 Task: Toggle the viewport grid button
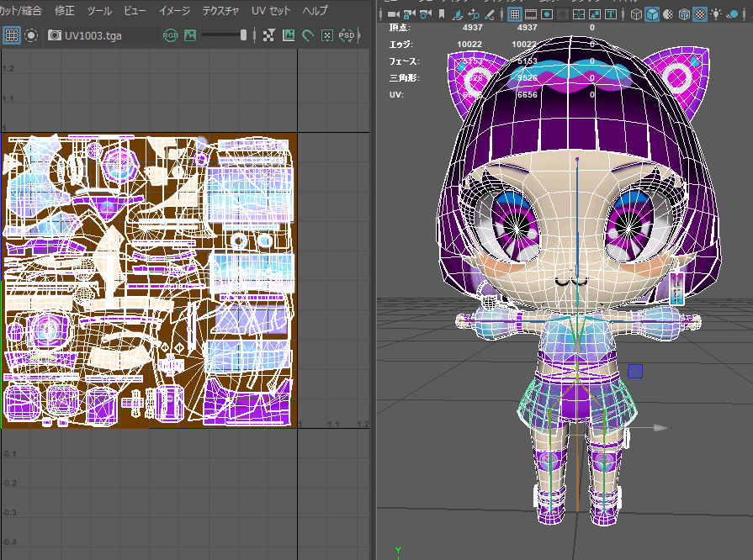[x=515, y=14]
